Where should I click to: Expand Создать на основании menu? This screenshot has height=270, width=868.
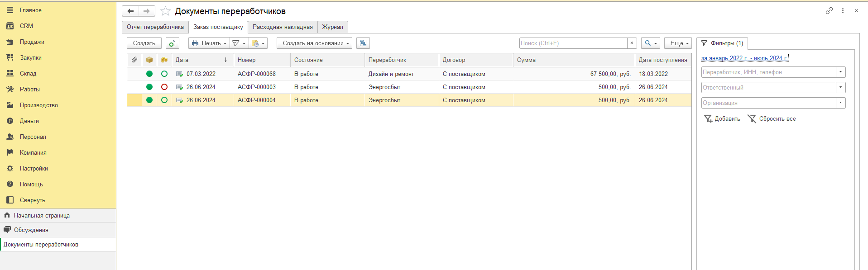coord(314,43)
